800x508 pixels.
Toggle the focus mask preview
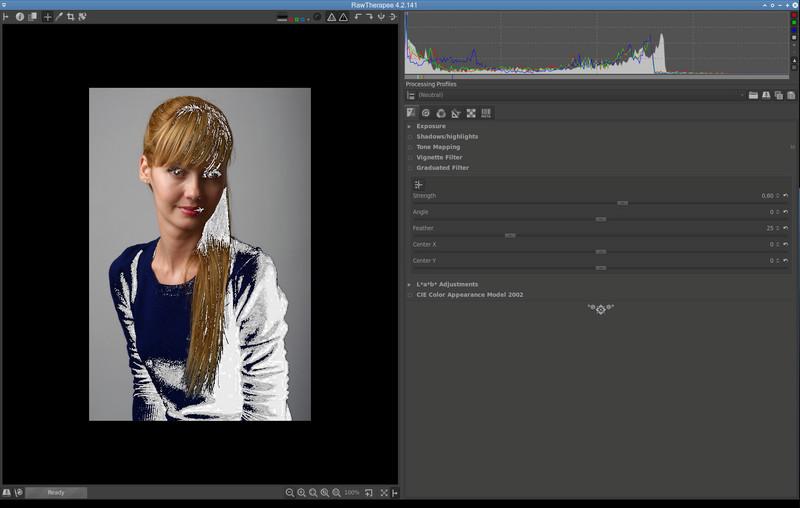pyautogui.click(x=317, y=17)
